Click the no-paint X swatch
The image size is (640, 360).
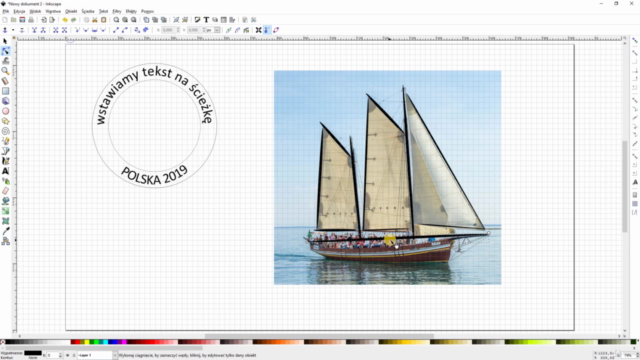click(2, 342)
